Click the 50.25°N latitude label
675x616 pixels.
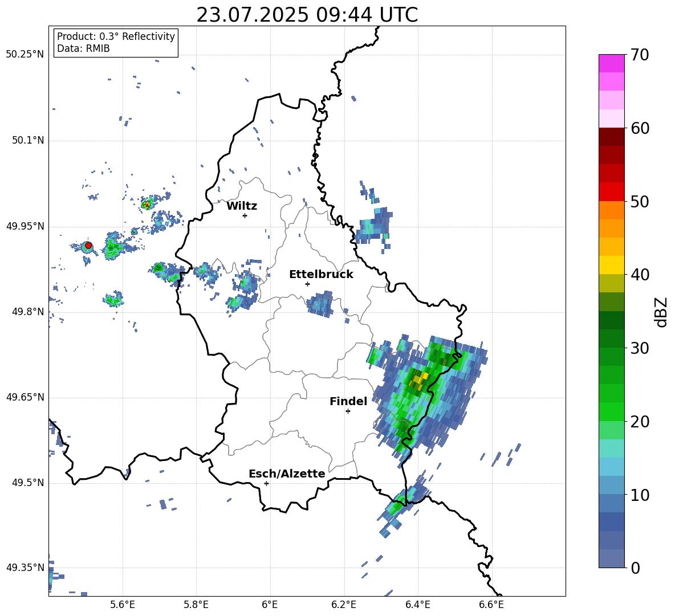click(25, 55)
